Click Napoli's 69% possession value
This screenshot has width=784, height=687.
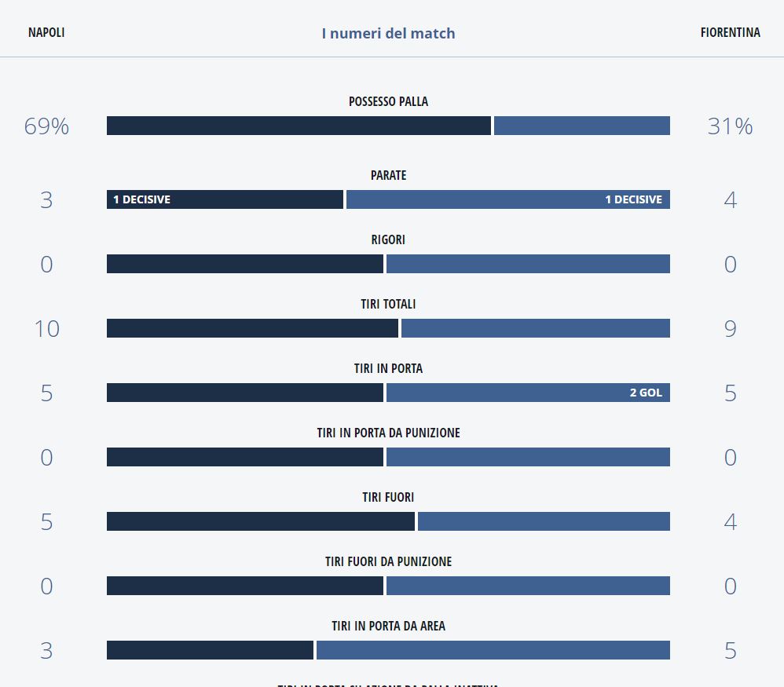[x=46, y=126]
